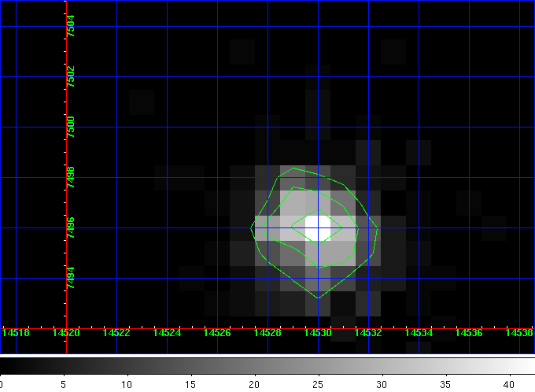Viewport: 535px width, 392px height.
Task: Click the x-axis label 14518
Action: click(x=16, y=333)
